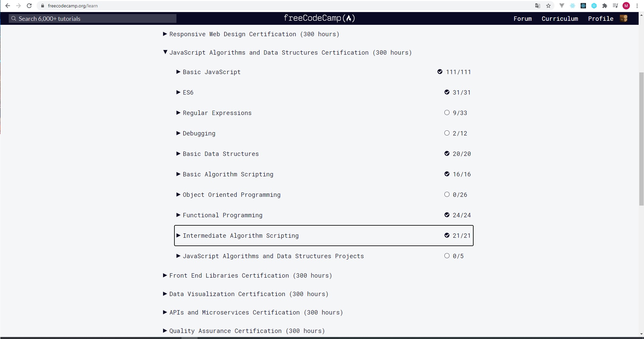Image resolution: width=644 pixels, height=339 pixels.
Task: Click the check icon for Basic Algorithm Scripting
Action: pyautogui.click(x=447, y=174)
